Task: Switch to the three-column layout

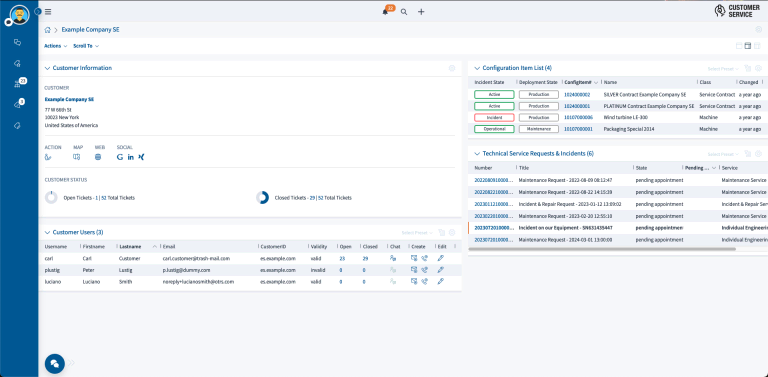Action: click(757, 46)
